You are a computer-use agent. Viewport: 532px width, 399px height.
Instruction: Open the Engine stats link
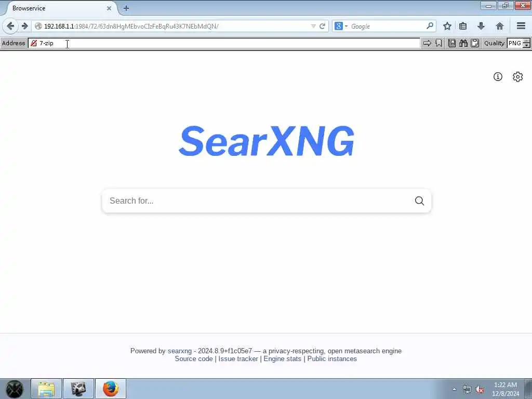(282, 358)
